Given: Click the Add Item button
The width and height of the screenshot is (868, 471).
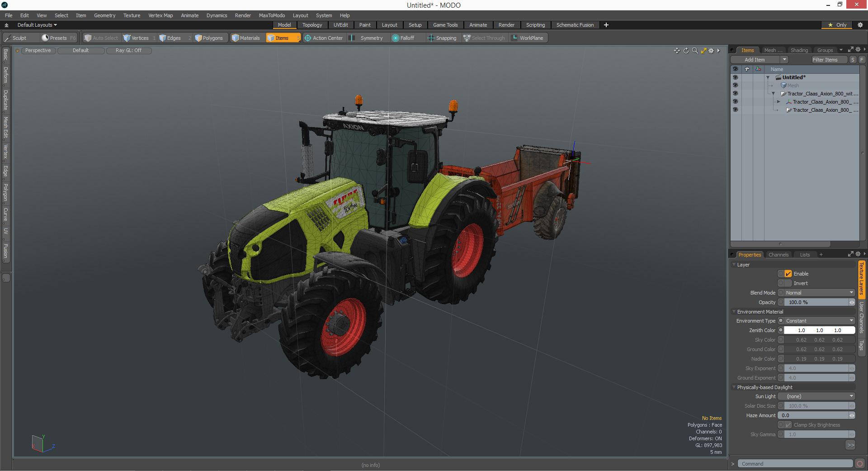Looking at the screenshot, I should click(x=755, y=60).
